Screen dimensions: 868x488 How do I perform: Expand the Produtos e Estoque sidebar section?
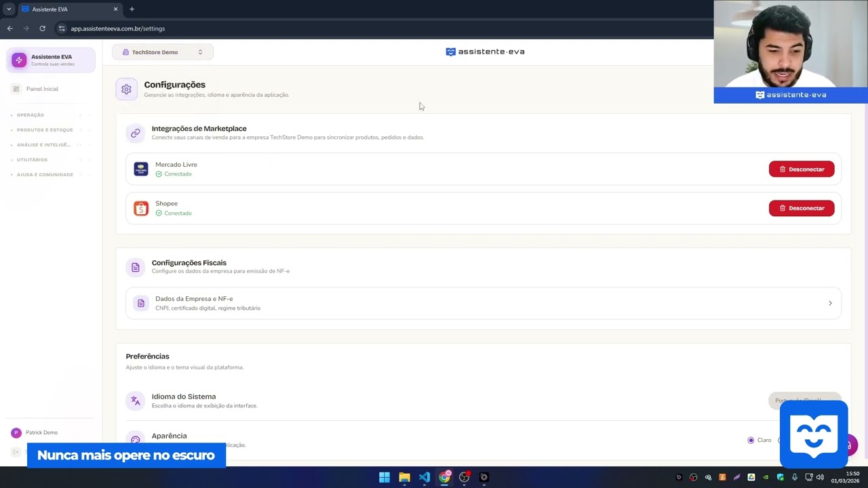[51, 130]
